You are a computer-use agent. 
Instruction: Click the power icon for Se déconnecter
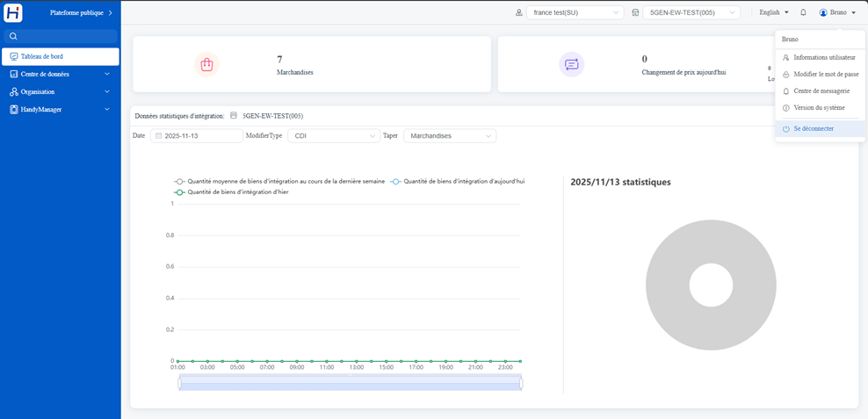coord(785,128)
